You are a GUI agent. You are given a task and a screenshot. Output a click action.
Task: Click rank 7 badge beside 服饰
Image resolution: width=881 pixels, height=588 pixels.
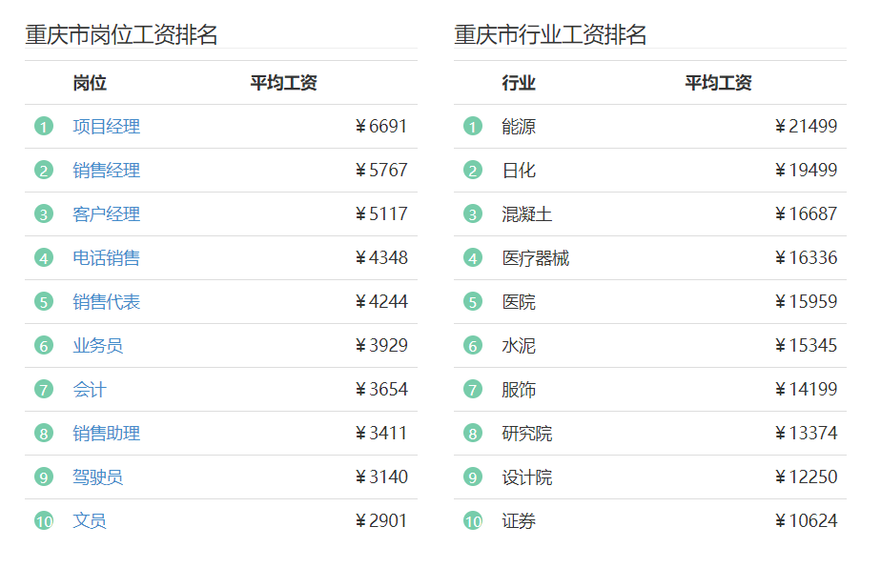tap(473, 389)
